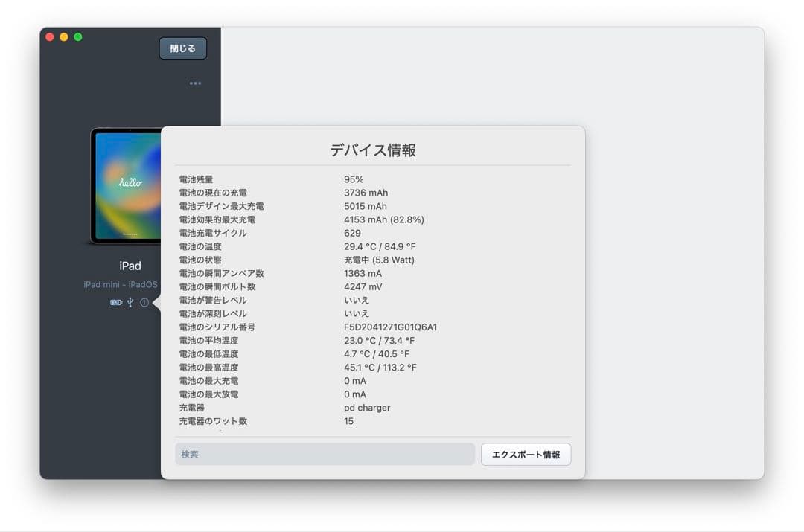Screen dimensions: 804x532
Task: Select the 充電器 pd charger row
Action: [x=298, y=407]
